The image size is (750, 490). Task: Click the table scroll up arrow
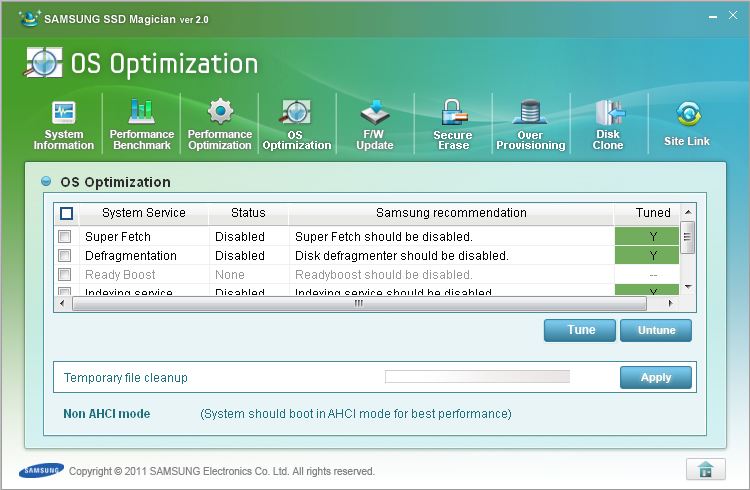tap(688, 212)
